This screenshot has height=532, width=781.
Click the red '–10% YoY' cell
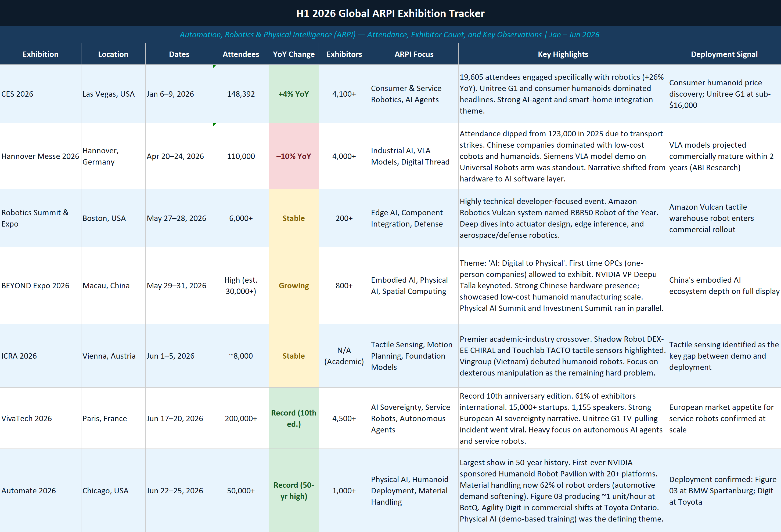tap(294, 156)
